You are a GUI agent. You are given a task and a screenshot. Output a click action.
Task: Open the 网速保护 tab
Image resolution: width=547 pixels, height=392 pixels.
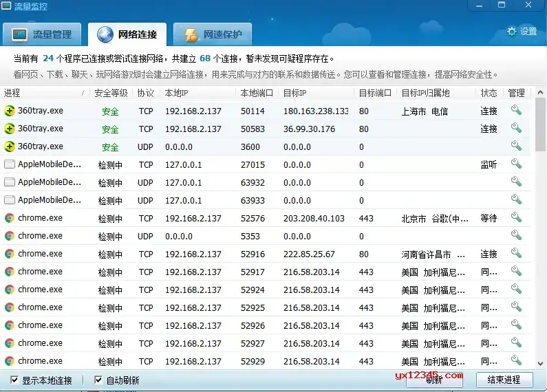click(x=213, y=34)
